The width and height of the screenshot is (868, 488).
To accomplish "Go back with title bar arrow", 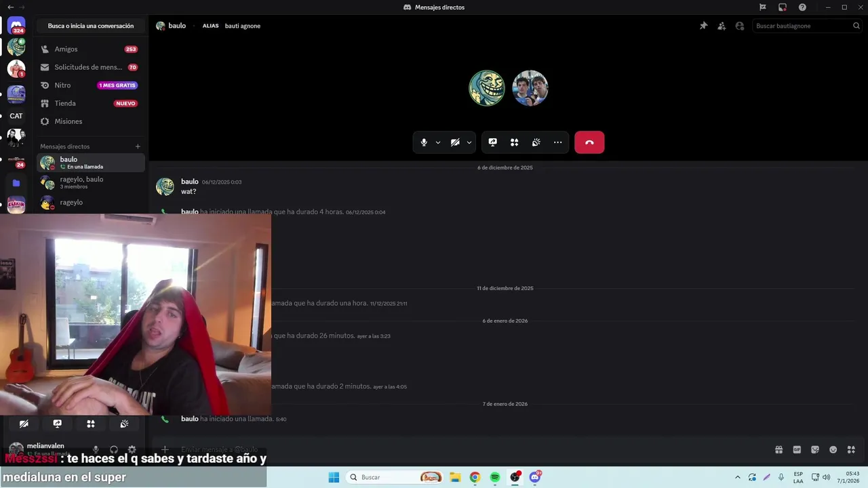I will (x=10, y=7).
